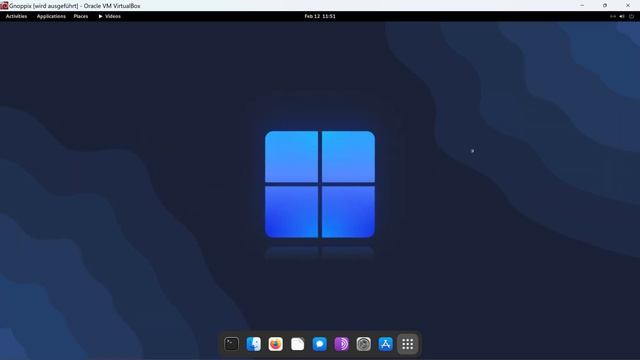Viewport: 640px width, 360px height.
Task: Open the Videos app menu in top bar
Action: 109,16
